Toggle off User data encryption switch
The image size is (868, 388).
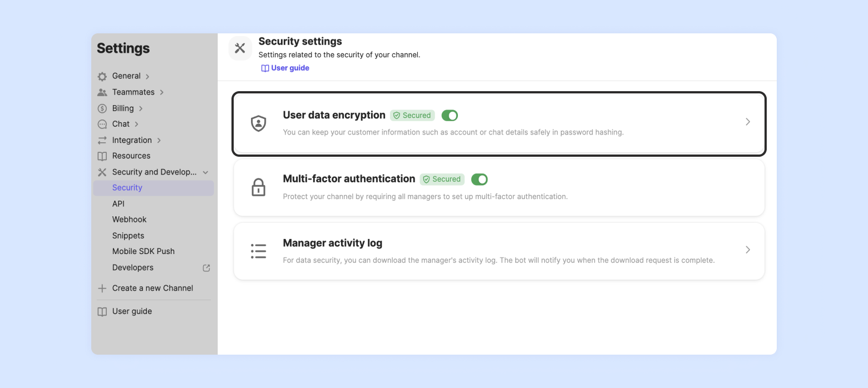[x=450, y=116]
